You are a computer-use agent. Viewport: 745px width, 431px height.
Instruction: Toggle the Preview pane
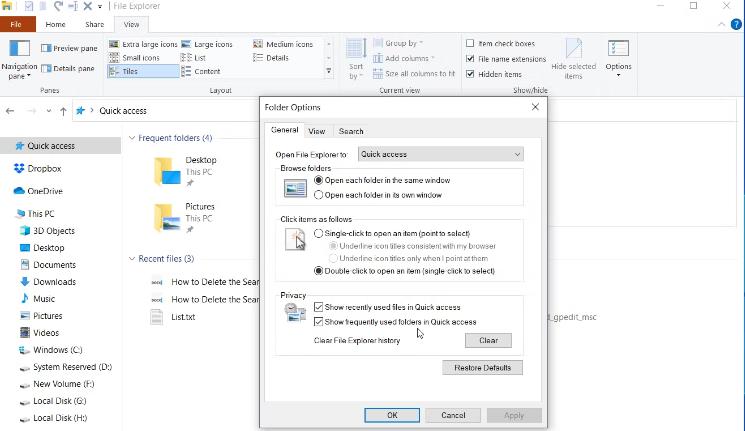tap(69, 48)
